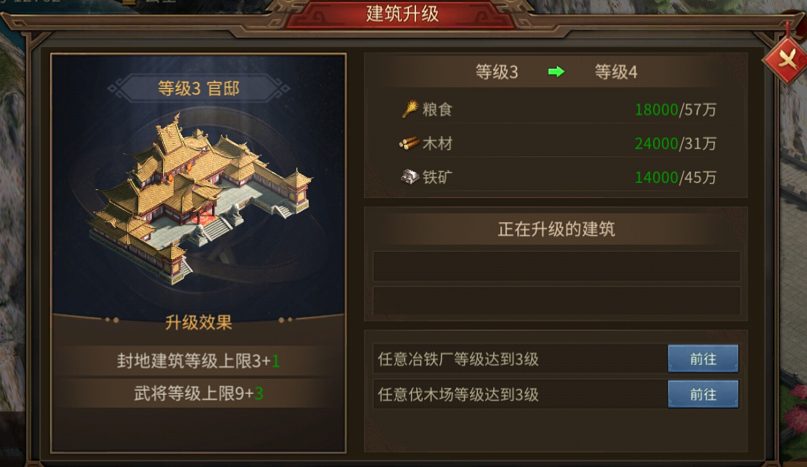The height and width of the screenshot is (467, 807).
Task: Click the second empty upgrade queue slot
Action: (x=556, y=301)
